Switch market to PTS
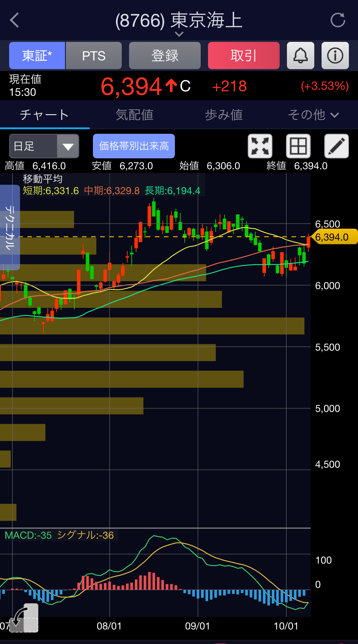358x644 pixels. click(x=94, y=56)
